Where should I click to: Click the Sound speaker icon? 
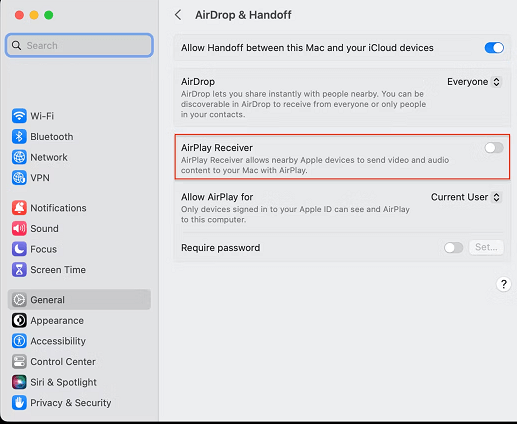coord(19,228)
